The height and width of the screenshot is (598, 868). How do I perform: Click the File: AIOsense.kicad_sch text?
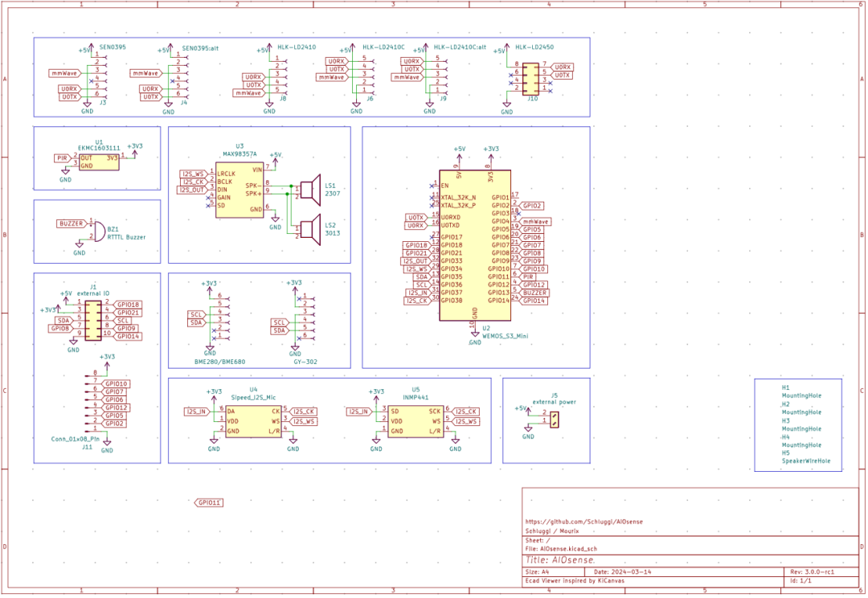[x=561, y=549]
